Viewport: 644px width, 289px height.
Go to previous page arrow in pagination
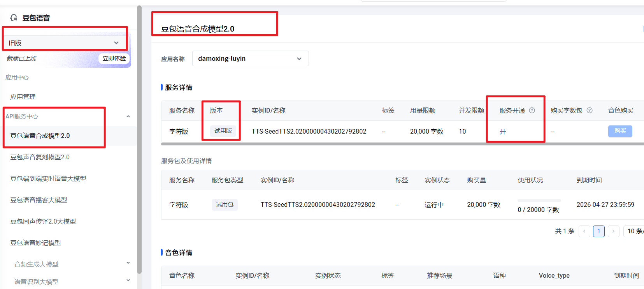pos(584,231)
